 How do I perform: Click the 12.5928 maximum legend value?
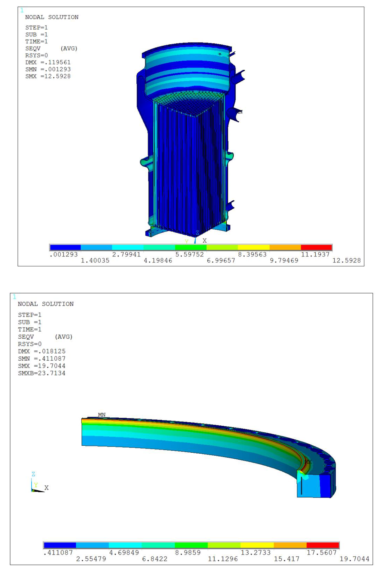(x=346, y=260)
